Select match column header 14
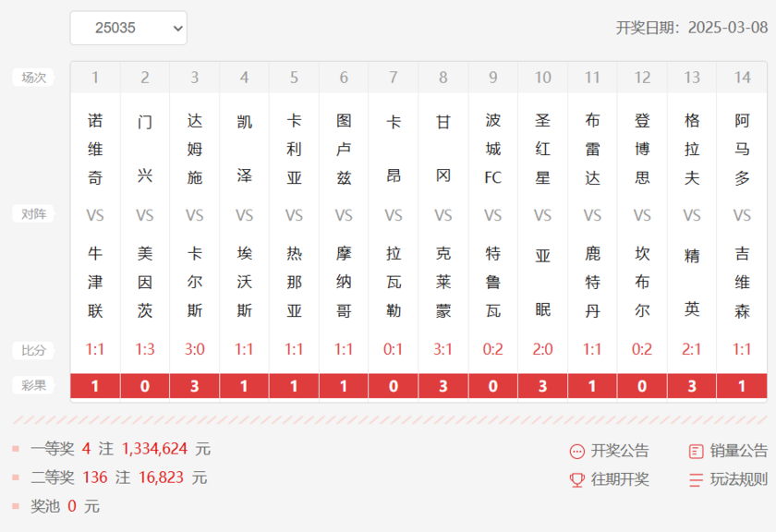 click(x=742, y=78)
